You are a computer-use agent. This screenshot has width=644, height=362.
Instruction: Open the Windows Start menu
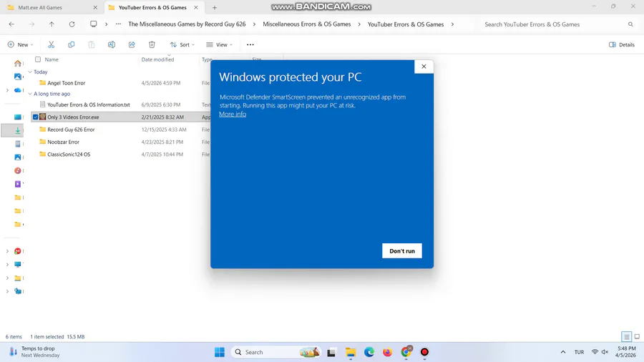[x=220, y=352]
